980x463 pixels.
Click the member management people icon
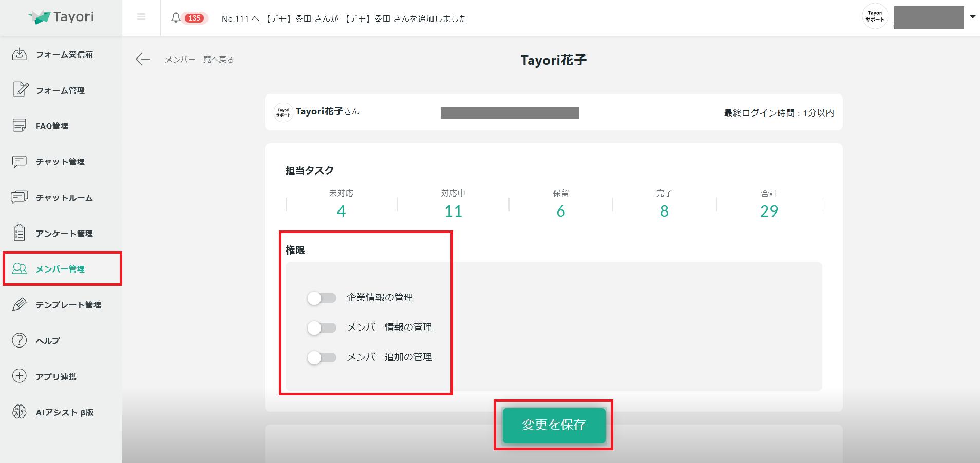20,268
